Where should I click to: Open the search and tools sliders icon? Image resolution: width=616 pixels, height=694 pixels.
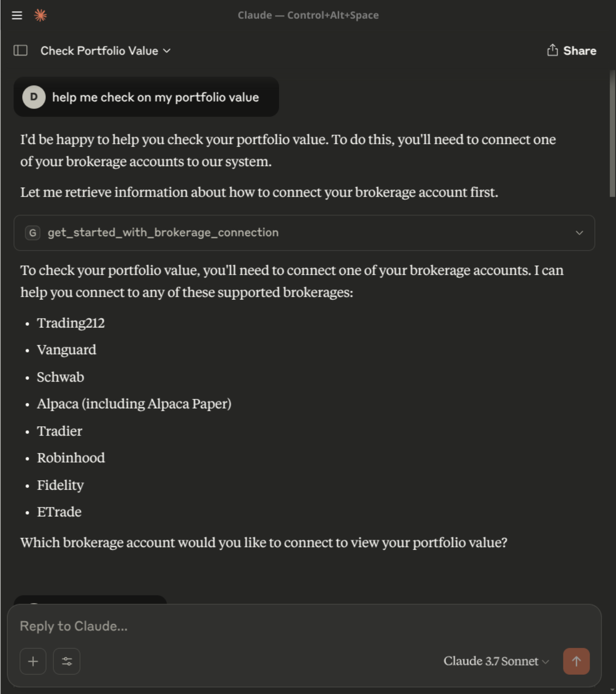tap(67, 661)
